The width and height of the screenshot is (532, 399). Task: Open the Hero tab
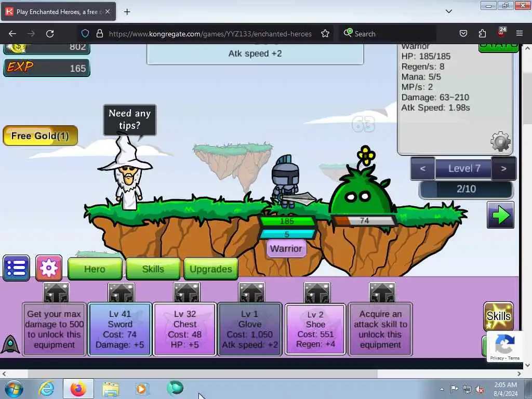pos(95,269)
